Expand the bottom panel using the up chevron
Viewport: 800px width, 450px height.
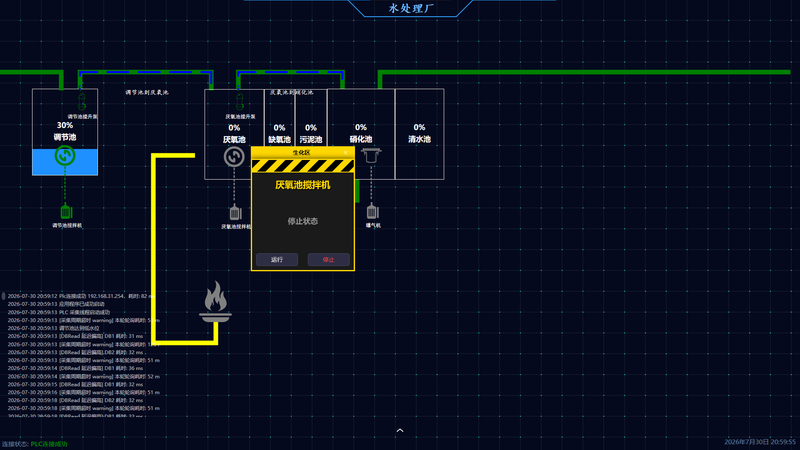400,431
